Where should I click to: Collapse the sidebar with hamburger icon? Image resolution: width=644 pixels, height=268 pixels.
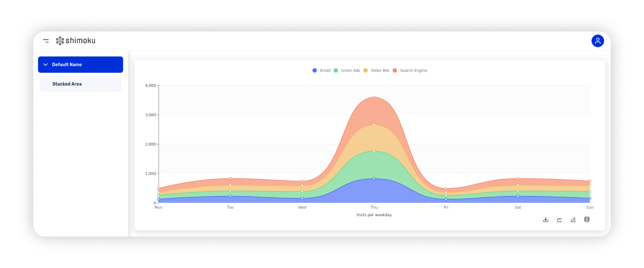pos(46,41)
